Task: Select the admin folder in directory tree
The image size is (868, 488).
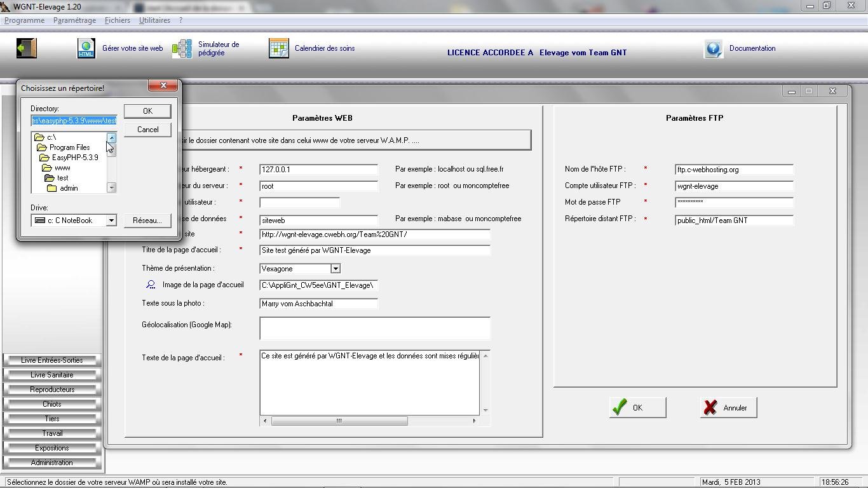Action: point(69,188)
